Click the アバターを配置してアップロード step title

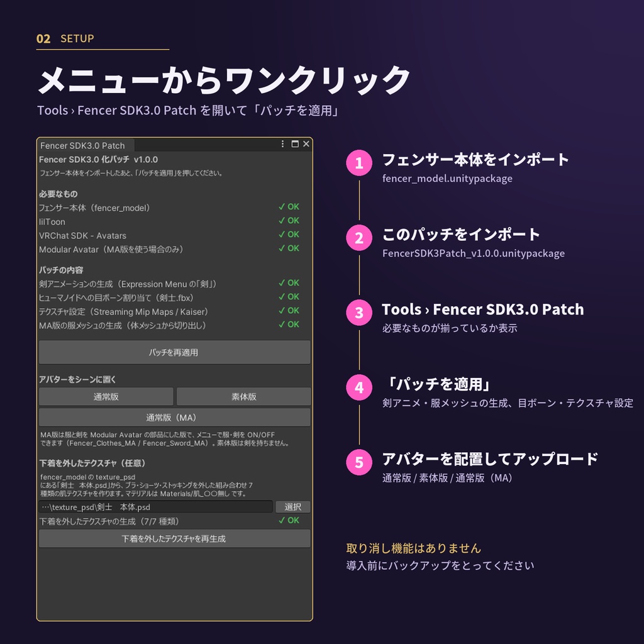(x=490, y=458)
